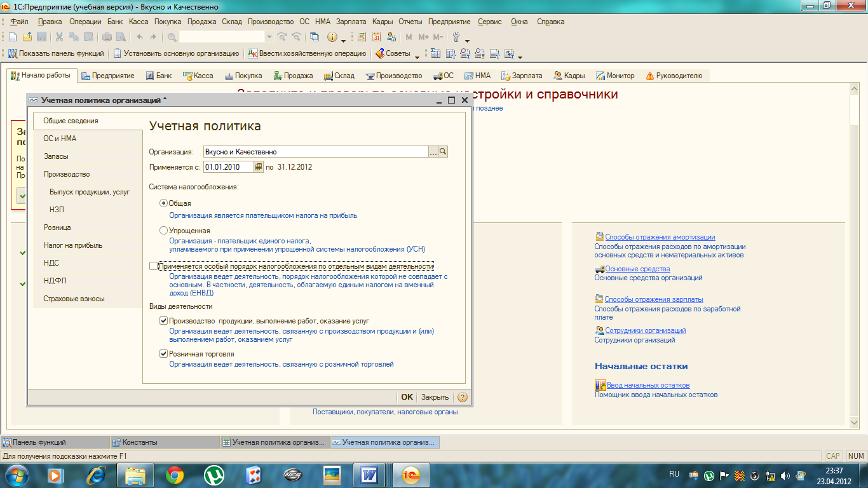Click the question mark help icon in dialog

tap(462, 397)
